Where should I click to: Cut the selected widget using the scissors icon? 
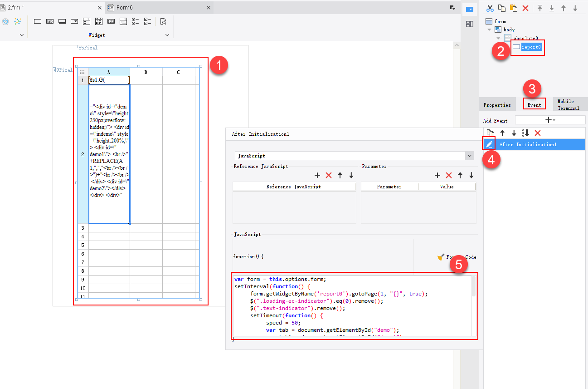tap(491, 8)
